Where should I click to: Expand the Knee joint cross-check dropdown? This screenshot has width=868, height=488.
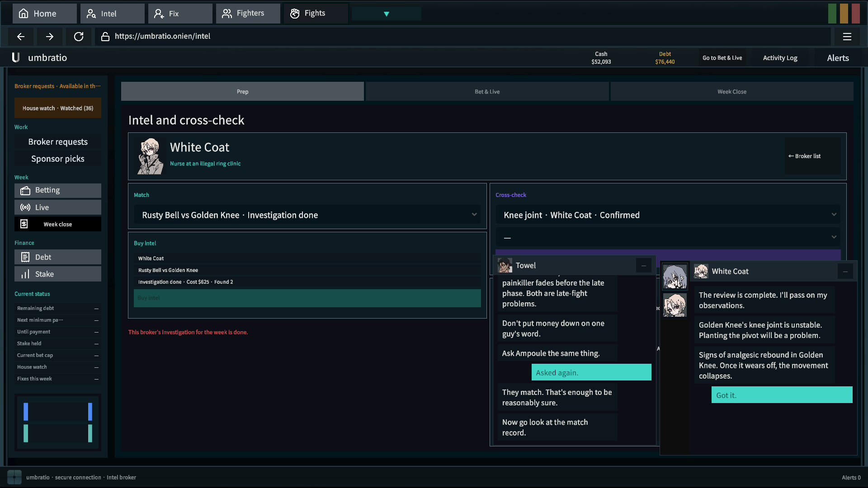tap(668, 215)
